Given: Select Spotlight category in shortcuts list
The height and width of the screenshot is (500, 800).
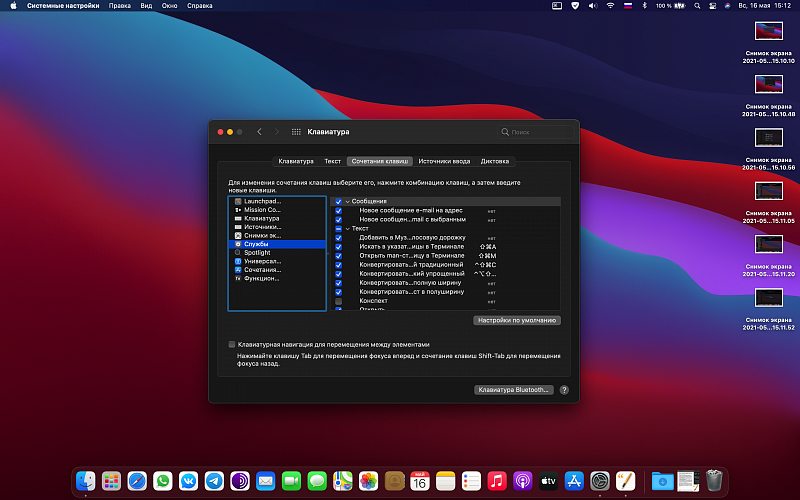Looking at the screenshot, I should (257, 253).
